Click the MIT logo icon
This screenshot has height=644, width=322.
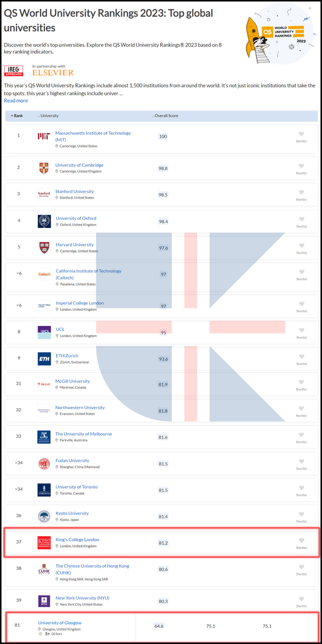44,136
